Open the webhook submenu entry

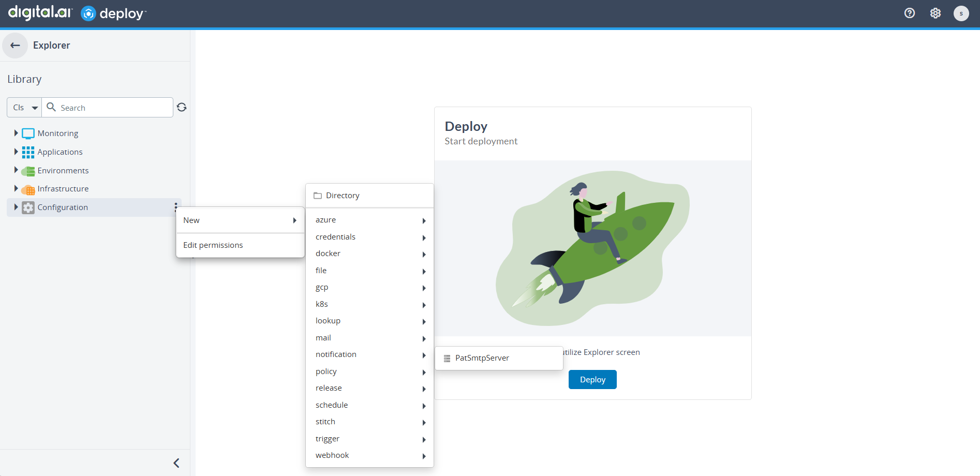pos(332,455)
